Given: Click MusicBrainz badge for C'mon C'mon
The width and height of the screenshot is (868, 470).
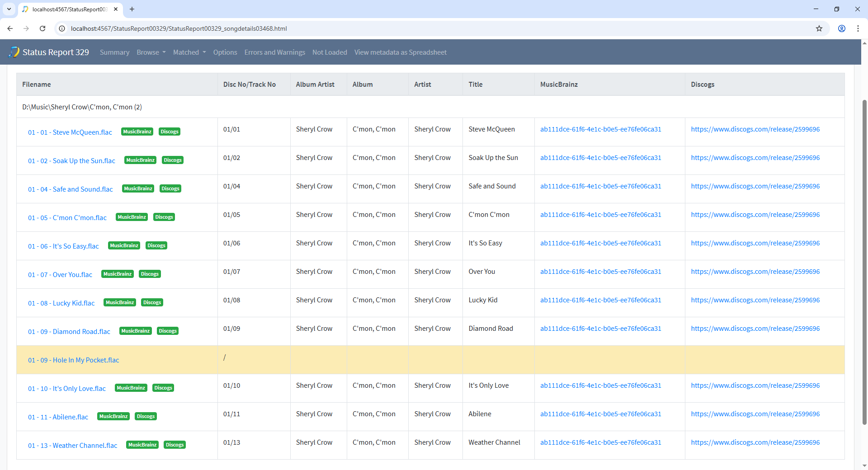Looking at the screenshot, I should click(132, 217).
